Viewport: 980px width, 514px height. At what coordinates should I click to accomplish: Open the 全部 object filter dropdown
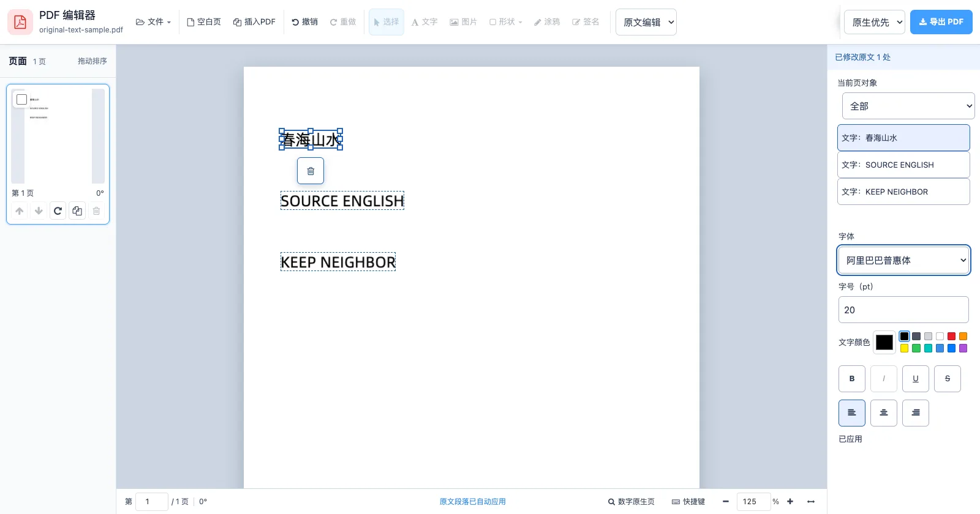[x=908, y=106]
